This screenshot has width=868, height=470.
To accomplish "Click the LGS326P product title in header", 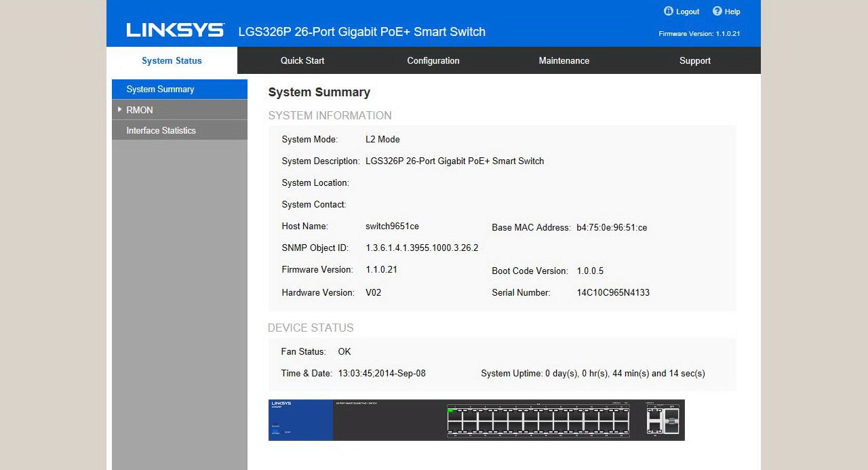I will click(x=362, y=32).
